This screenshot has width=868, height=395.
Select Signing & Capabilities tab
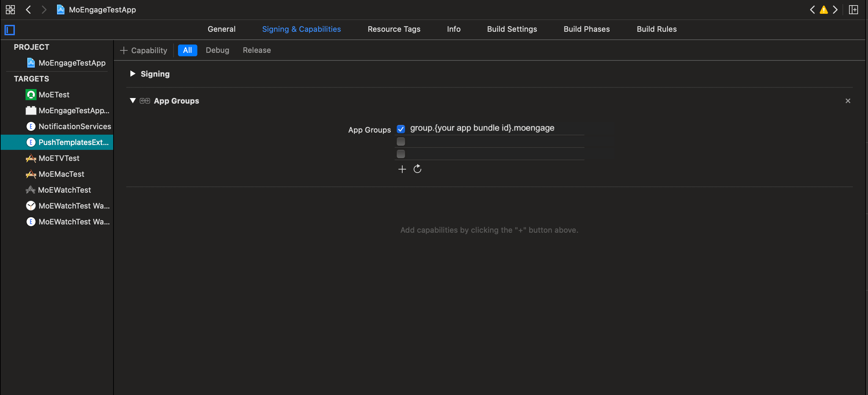tap(302, 29)
